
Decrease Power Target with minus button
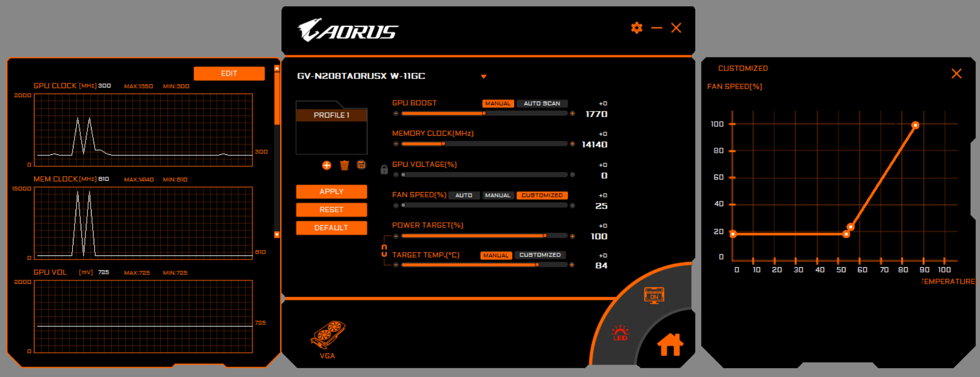coord(396,236)
